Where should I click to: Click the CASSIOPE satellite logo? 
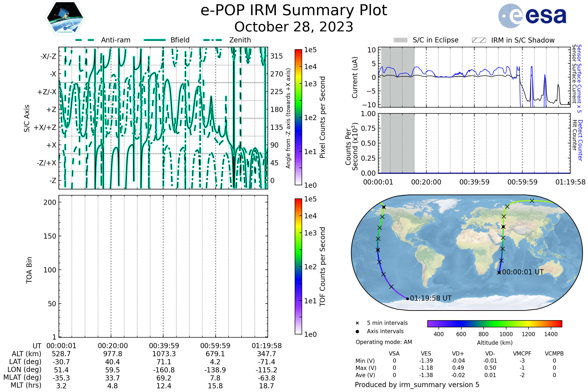(65, 18)
